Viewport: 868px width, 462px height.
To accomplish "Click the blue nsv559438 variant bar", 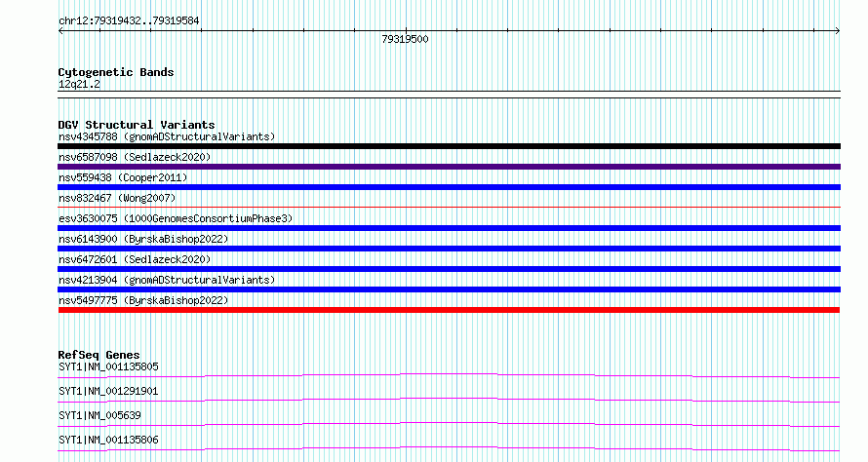I will pos(449,187).
